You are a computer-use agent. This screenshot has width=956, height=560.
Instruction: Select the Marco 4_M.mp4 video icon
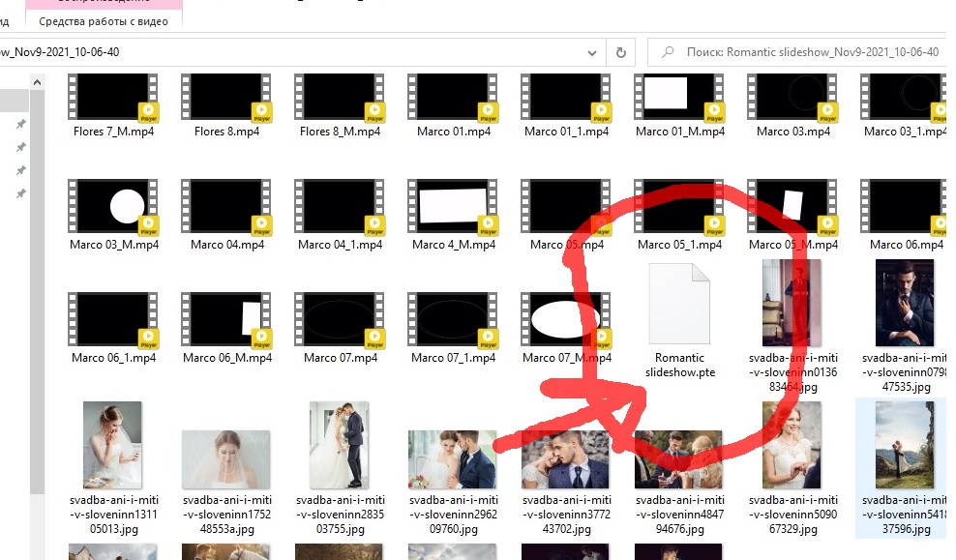453,206
